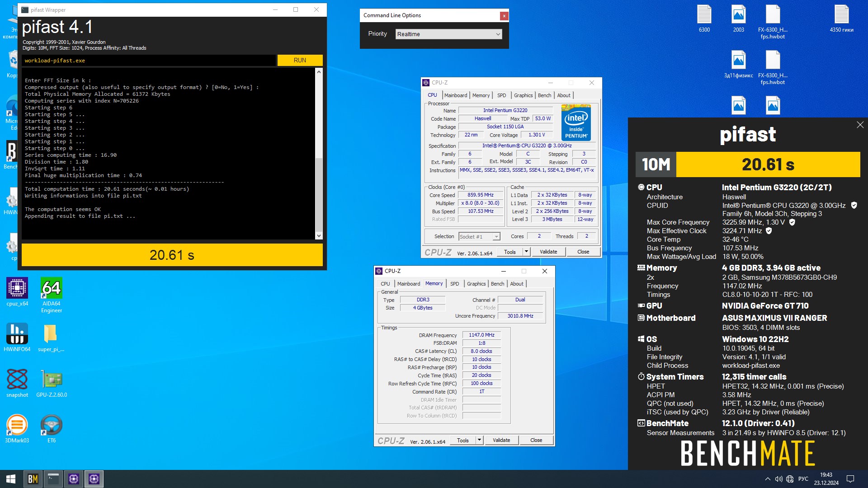Screen dimensions: 868x488
Task: Switch to Memory tab in CPU-Z CPU window
Action: coord(481,95)
